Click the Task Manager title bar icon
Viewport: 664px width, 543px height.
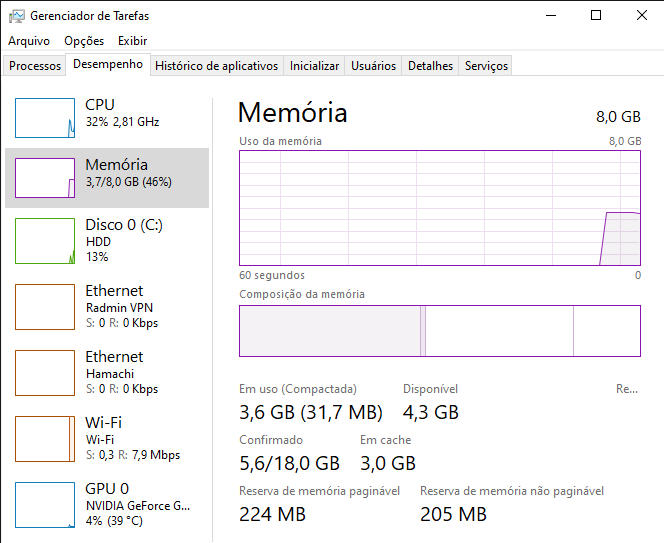[17, 16]
